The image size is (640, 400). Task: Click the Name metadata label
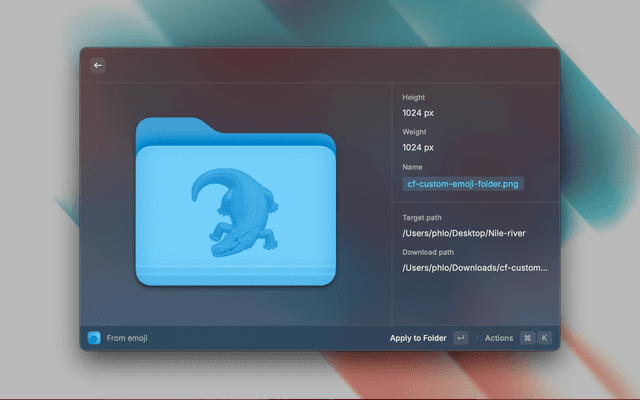pyautogui.click(x=413, y=167)
